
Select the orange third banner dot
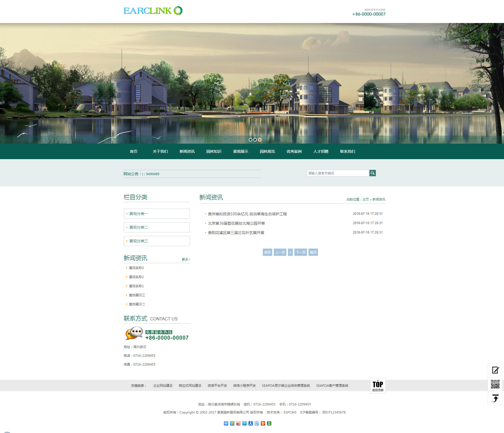[x=259, y=140]
